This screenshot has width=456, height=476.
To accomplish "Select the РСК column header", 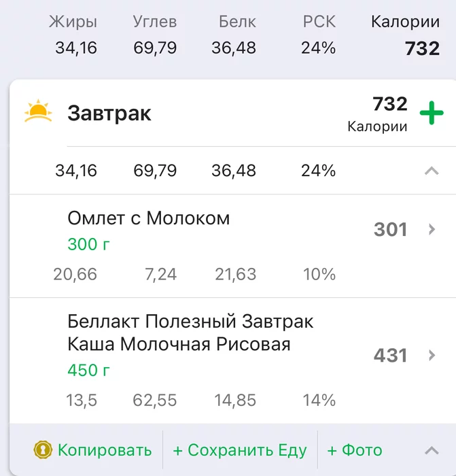I will point(319,22).
